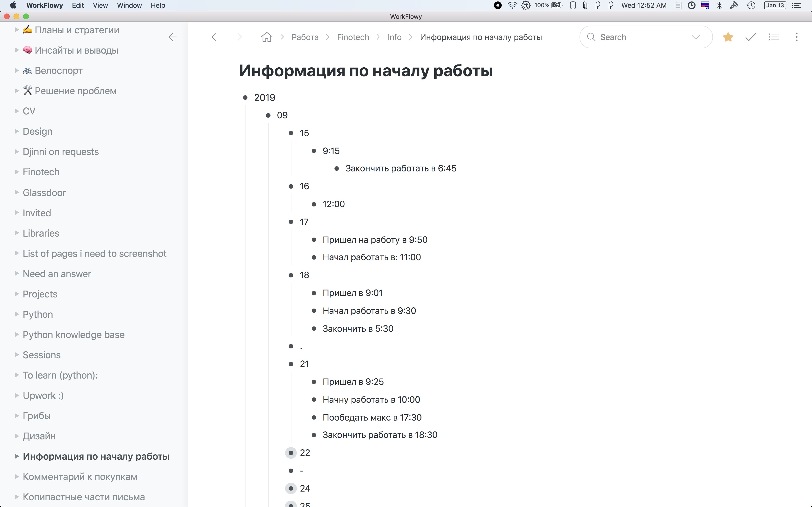
Task: Expand the Finotech sidebar item arrow
Action: tap(16, 172)
